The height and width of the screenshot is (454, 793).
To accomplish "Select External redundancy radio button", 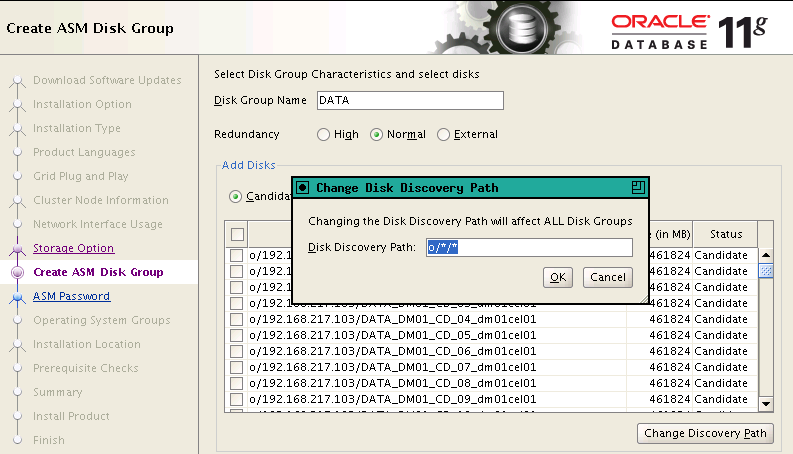I will point(443,134).
